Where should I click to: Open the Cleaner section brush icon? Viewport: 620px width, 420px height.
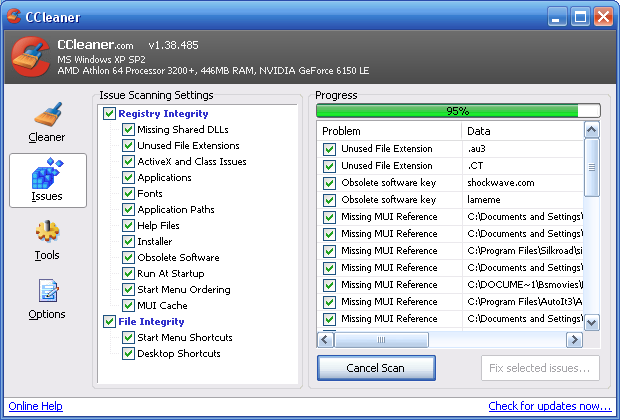tap(47, 114)
